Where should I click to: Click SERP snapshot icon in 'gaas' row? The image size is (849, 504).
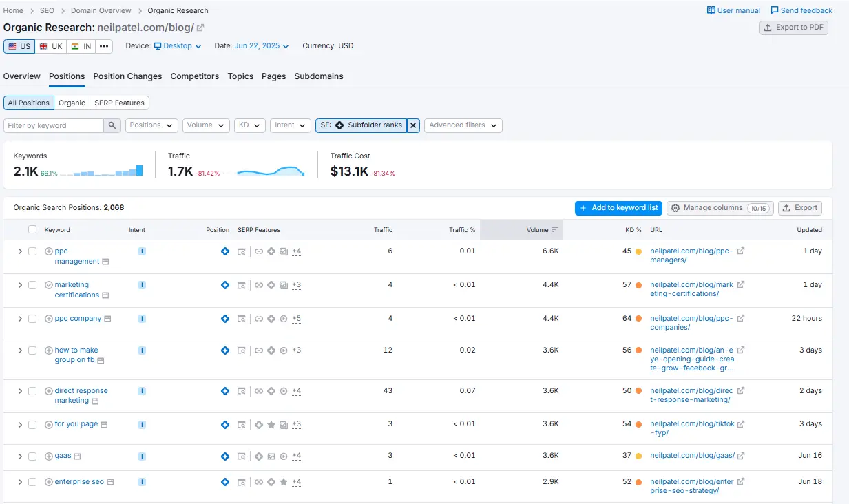tap(241, 456)
